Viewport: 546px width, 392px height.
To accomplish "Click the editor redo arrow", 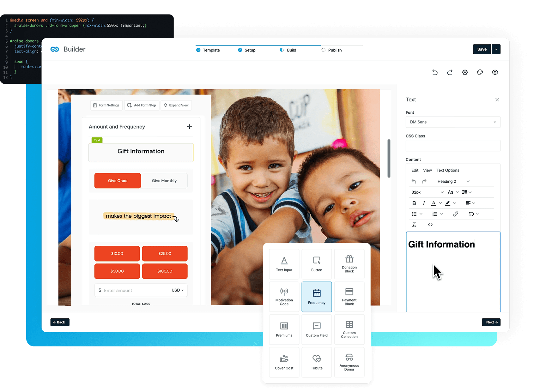I will click(x=424, y=181).
